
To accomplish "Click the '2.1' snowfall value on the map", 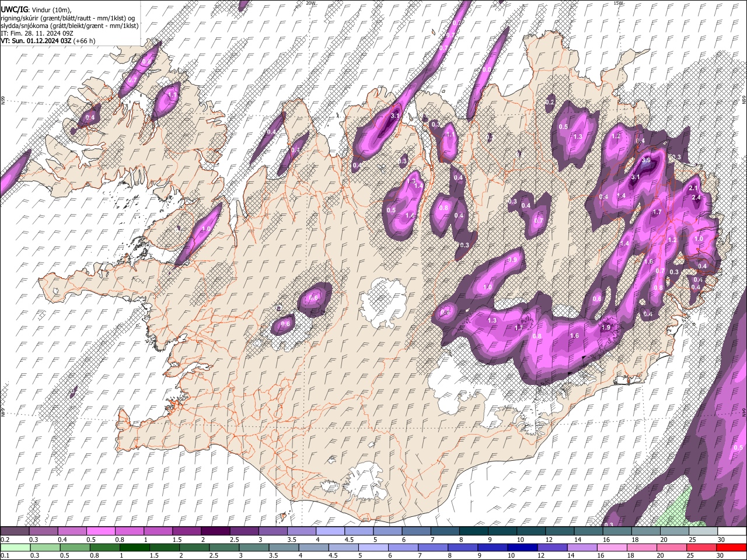I will click(693, 188).
